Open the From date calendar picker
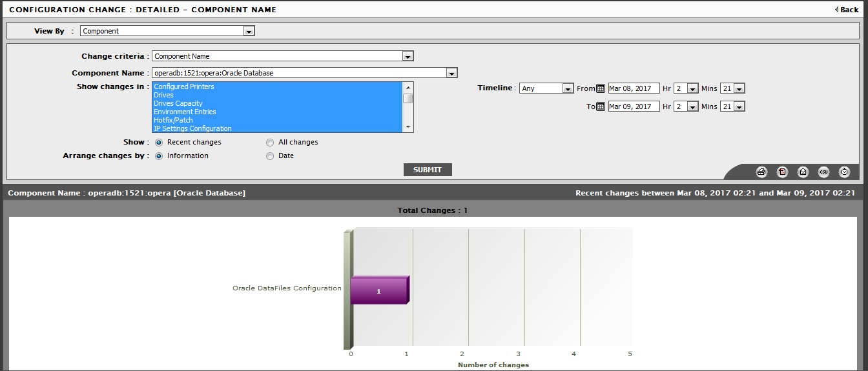The image size is (868, 371). [600, 88]
